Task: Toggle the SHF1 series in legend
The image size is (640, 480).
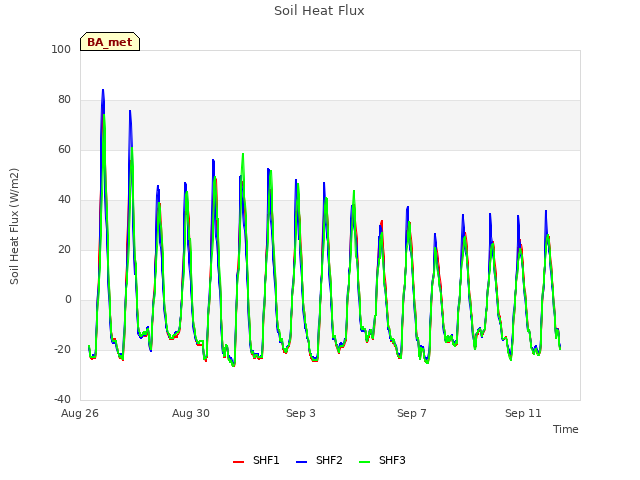Action: click(x=256, y=460)
